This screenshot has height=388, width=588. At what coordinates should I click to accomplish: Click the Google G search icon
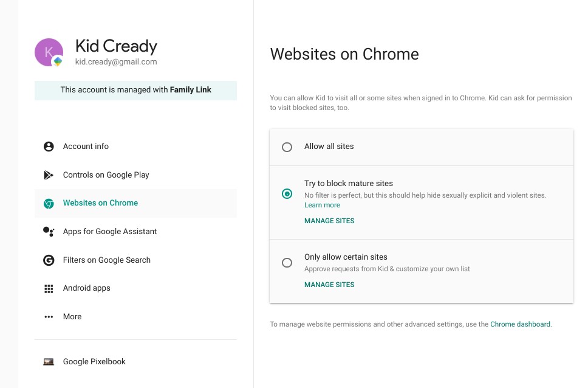[x=49, y=260]
